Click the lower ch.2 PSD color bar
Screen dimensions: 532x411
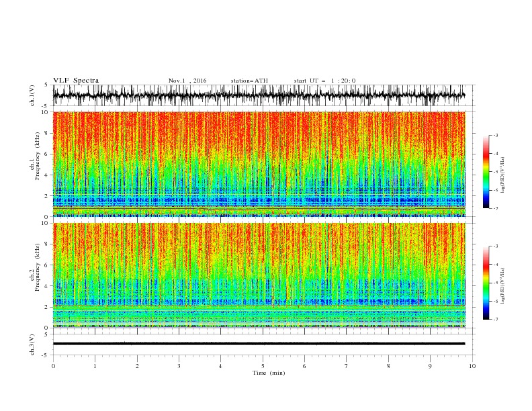pos(486,283)
